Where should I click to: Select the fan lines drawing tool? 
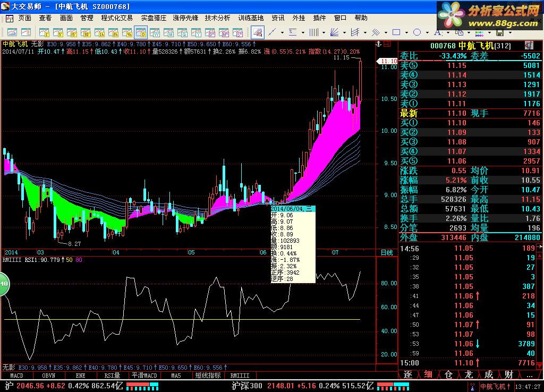335,32
